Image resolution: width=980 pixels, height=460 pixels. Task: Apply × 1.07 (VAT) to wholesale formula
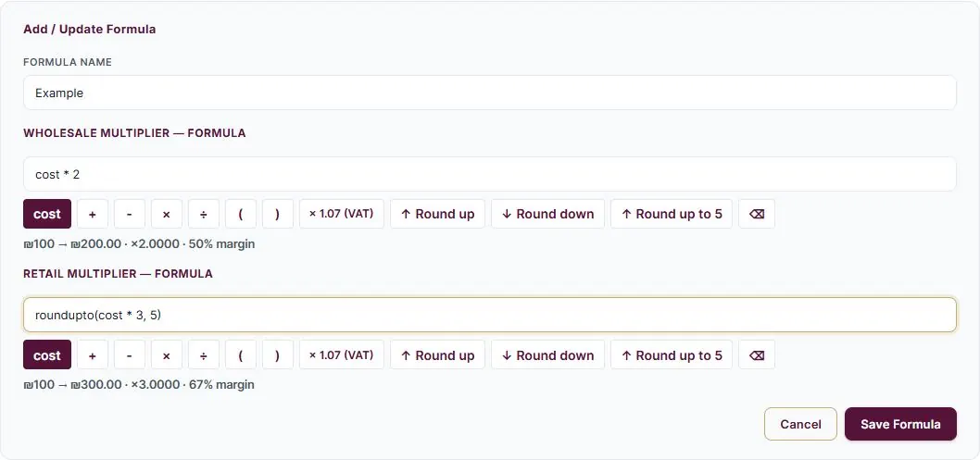pyautogui.click(x=341, y=214)
